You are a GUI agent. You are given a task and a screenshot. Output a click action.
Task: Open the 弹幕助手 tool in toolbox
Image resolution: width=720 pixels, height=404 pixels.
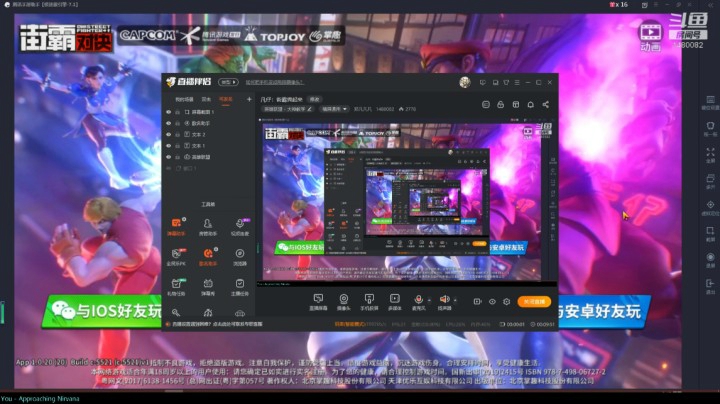point(176,227)
